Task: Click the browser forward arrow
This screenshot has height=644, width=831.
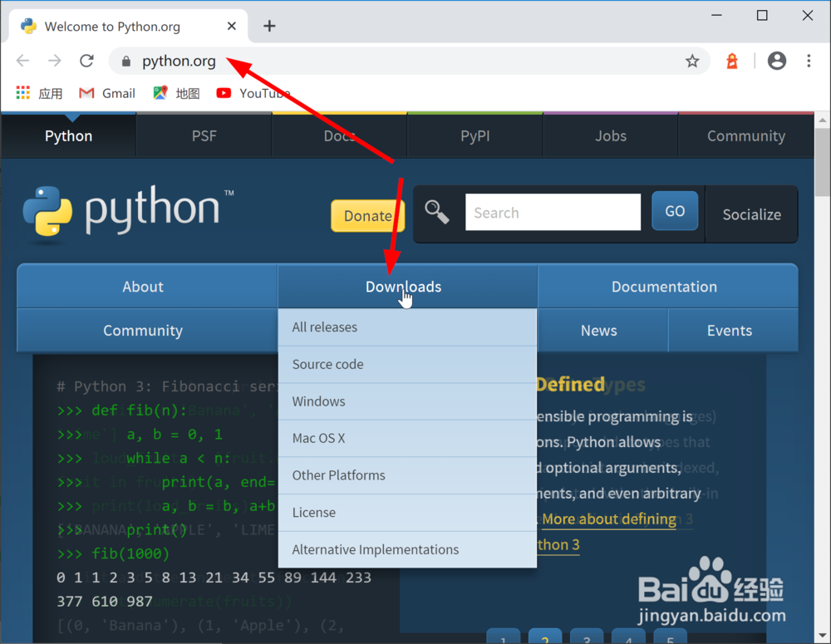Action: click(x=54, y=61)
